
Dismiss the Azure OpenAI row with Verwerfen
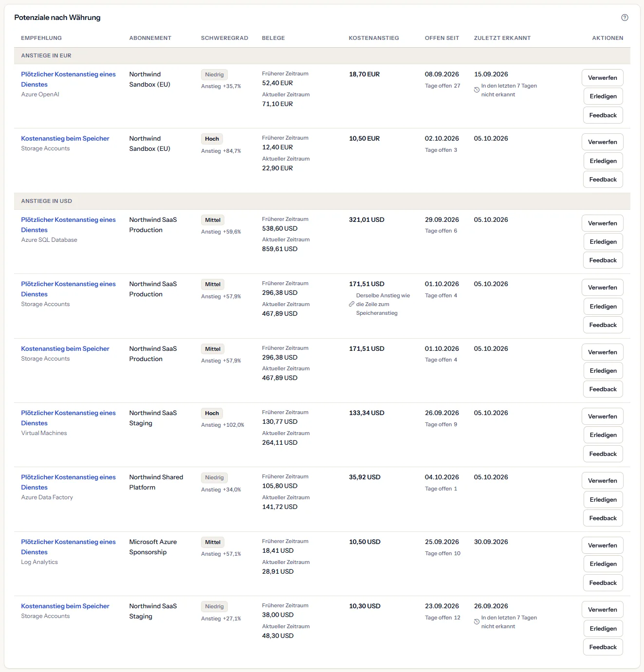603,78
